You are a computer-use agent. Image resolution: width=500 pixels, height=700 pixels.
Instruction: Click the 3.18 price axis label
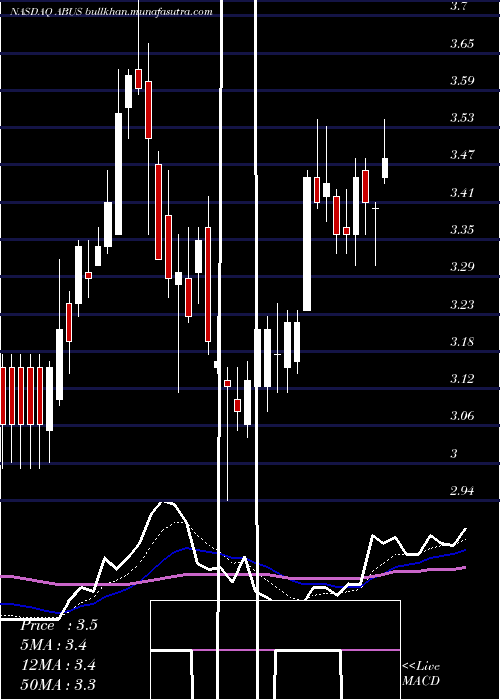coord(461,342)
